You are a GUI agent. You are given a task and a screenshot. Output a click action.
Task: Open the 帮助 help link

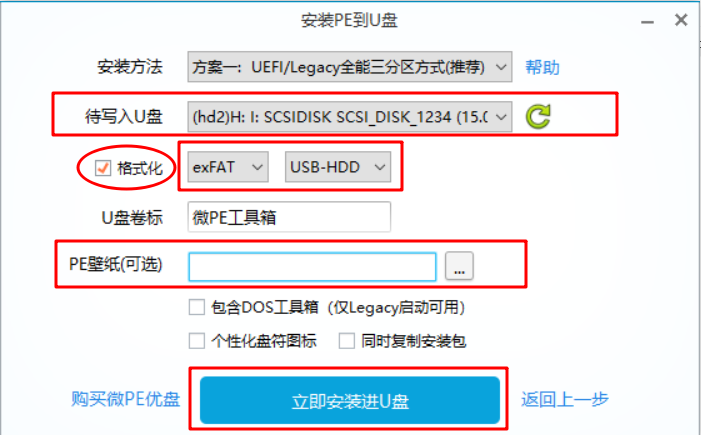tap(542, 68)
